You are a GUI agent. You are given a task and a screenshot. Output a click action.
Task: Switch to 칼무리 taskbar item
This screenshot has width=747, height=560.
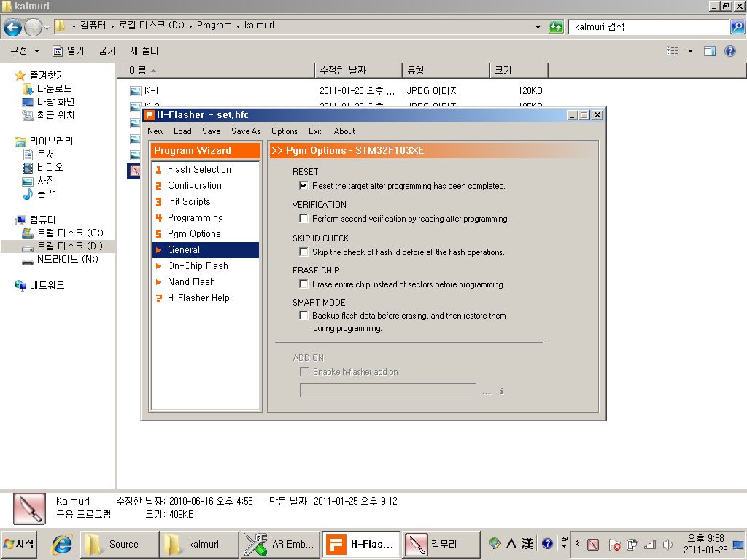441,544
